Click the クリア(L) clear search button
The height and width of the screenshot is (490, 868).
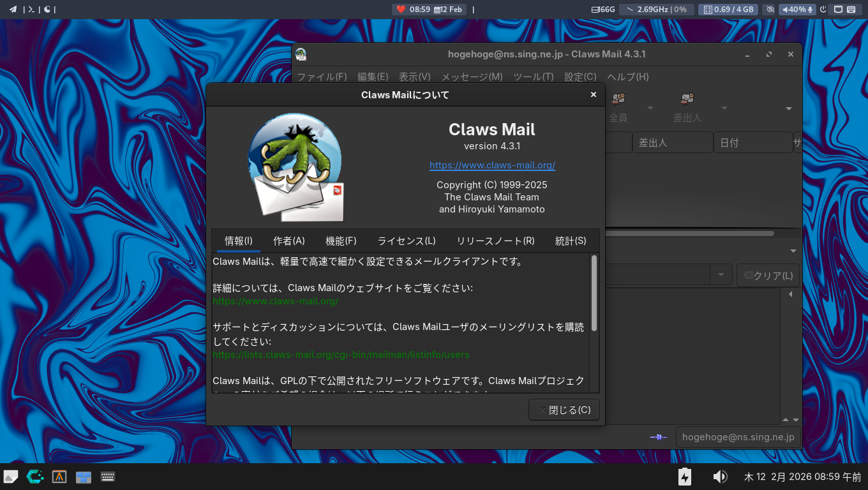pyautogui.click(x=768, y=276)
